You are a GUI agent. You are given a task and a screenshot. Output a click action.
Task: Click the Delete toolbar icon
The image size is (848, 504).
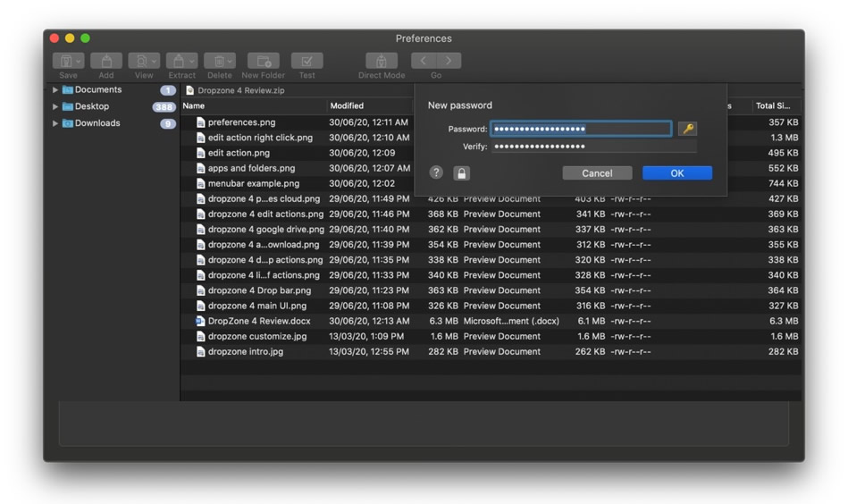tap(220, 61)
